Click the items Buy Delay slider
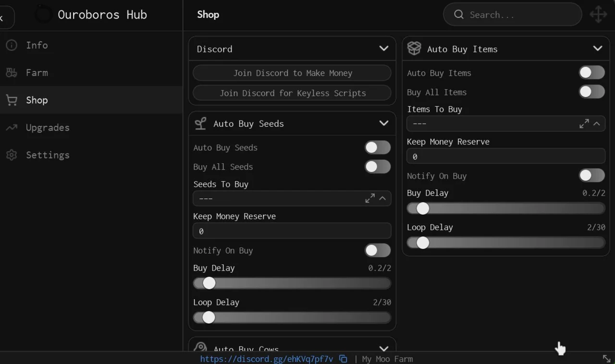The width and height of the screenshot is (615, 364). (x=506, y=208)
